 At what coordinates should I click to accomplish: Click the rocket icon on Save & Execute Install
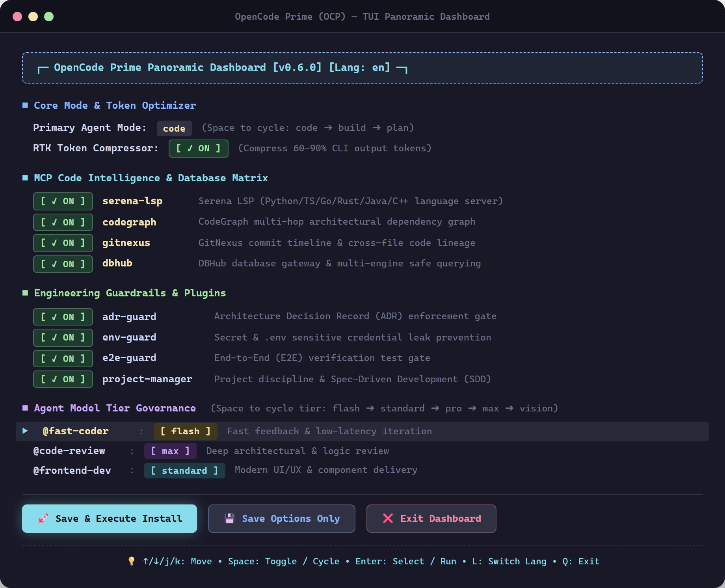[x=43, y=519]
